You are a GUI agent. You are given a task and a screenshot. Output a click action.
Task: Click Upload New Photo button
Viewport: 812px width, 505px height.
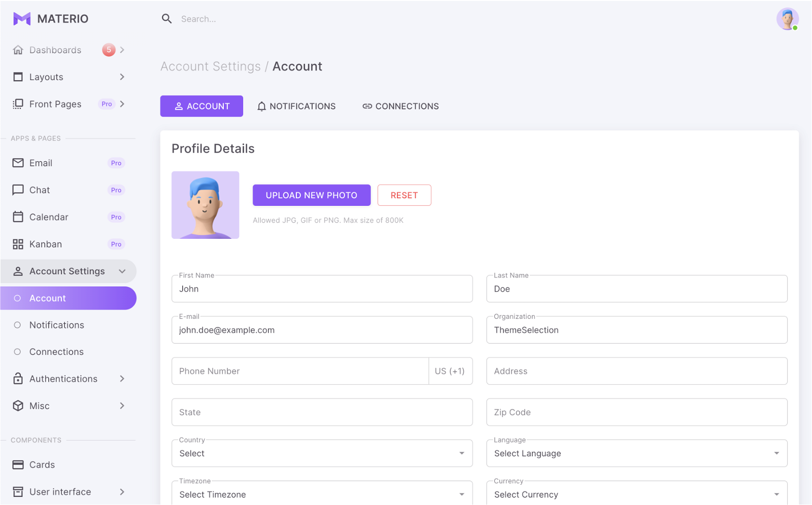coord(312,195)
